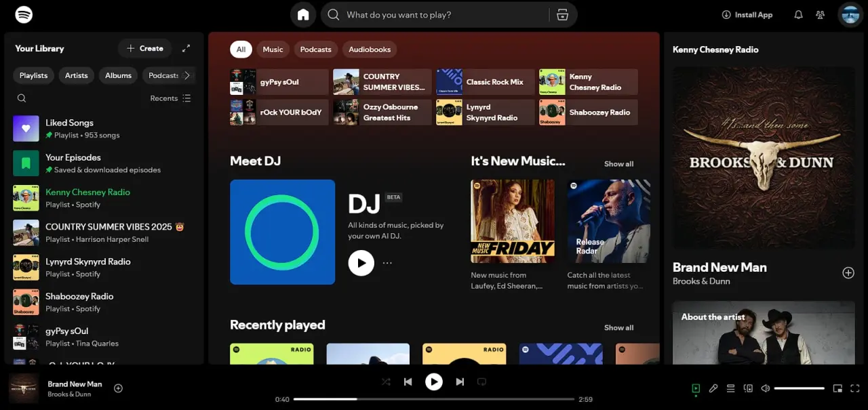868x410 pixels.
Task: Filter library by Albums chip
Action: (x=118, y=75)
